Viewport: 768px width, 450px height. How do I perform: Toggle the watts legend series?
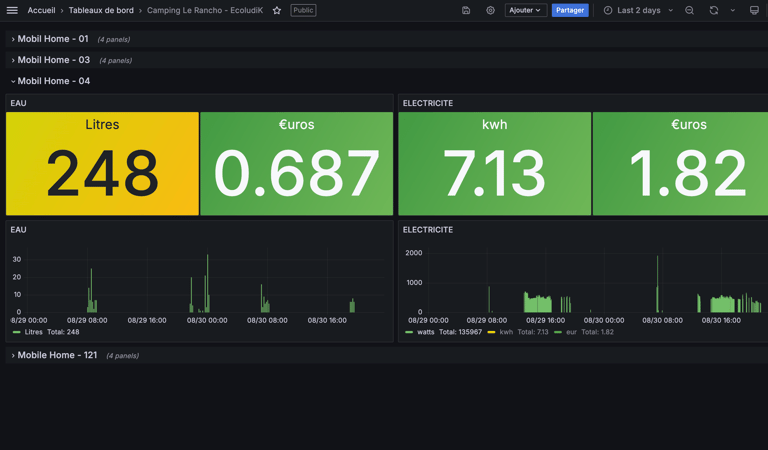click(x=426, y=332)
